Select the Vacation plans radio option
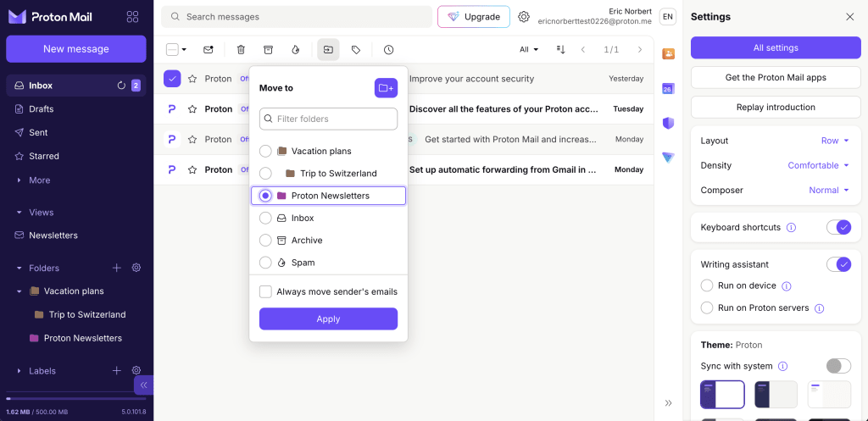Viewport: 868px width, 421px height. (x=265, y=151)
